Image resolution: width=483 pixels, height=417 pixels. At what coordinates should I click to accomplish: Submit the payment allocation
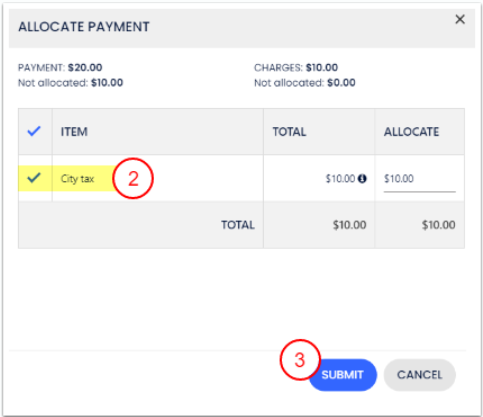point(343,375)
